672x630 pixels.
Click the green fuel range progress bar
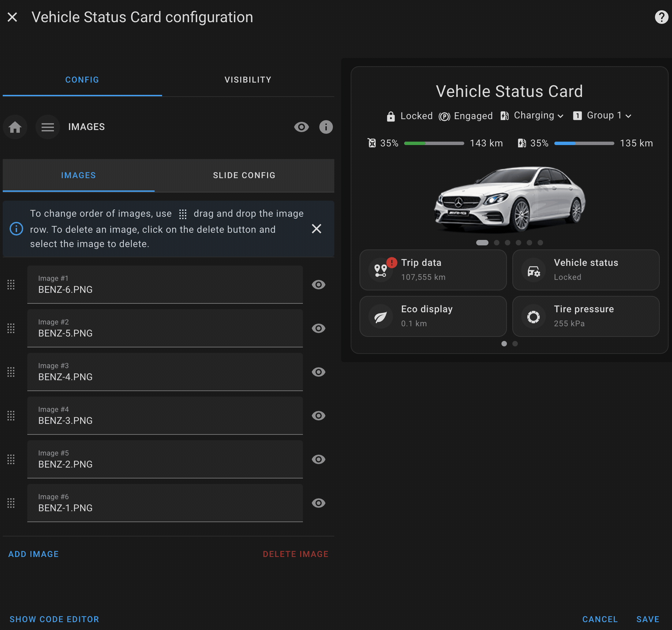pyautogui.click(x=434, y=143)
